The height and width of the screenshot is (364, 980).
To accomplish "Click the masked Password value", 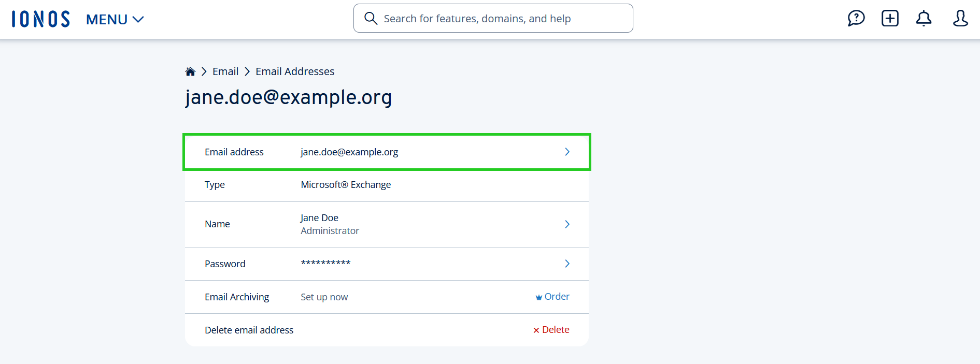I will pos(325,263).
